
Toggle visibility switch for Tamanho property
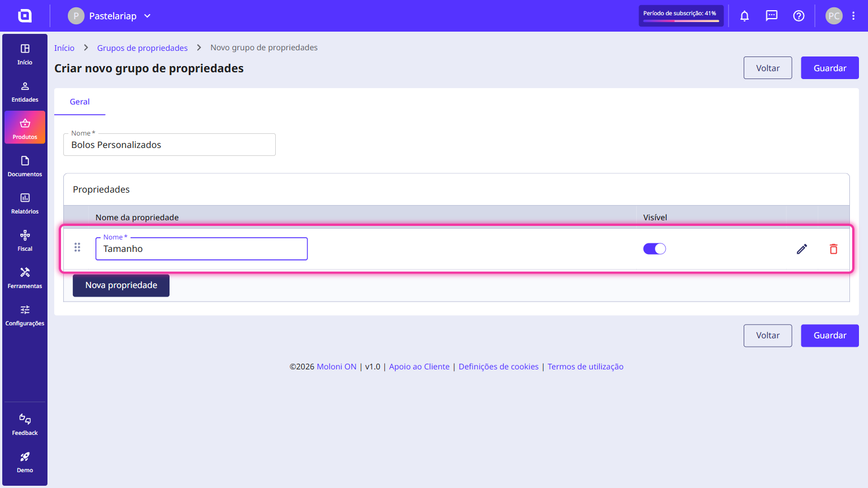point(654,249)
